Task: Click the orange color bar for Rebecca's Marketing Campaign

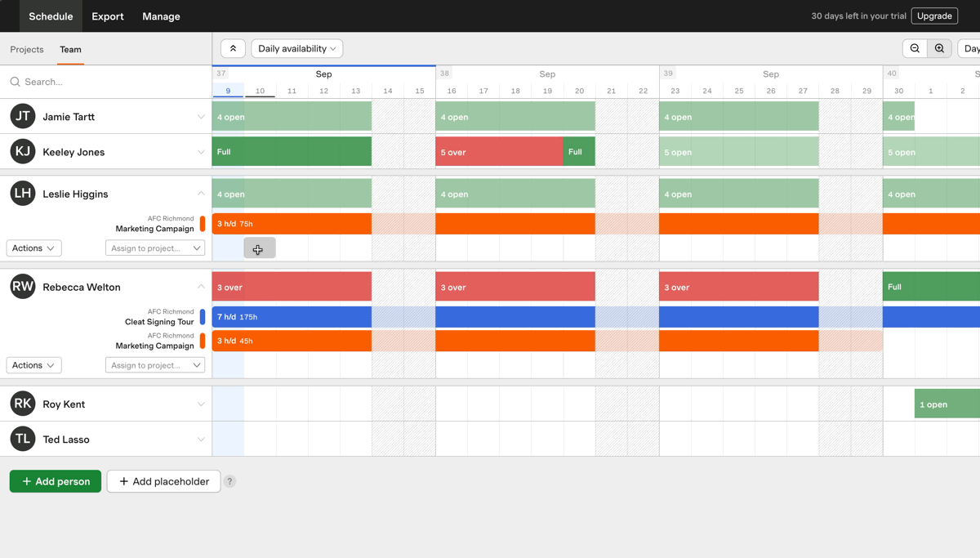Action: (203, 341)
